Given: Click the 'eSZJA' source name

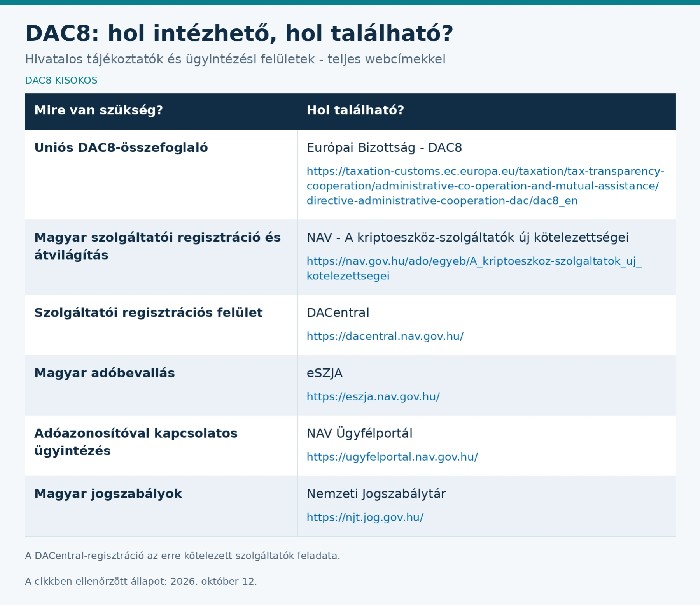Looking at the screenshot, I should point(325,373).
